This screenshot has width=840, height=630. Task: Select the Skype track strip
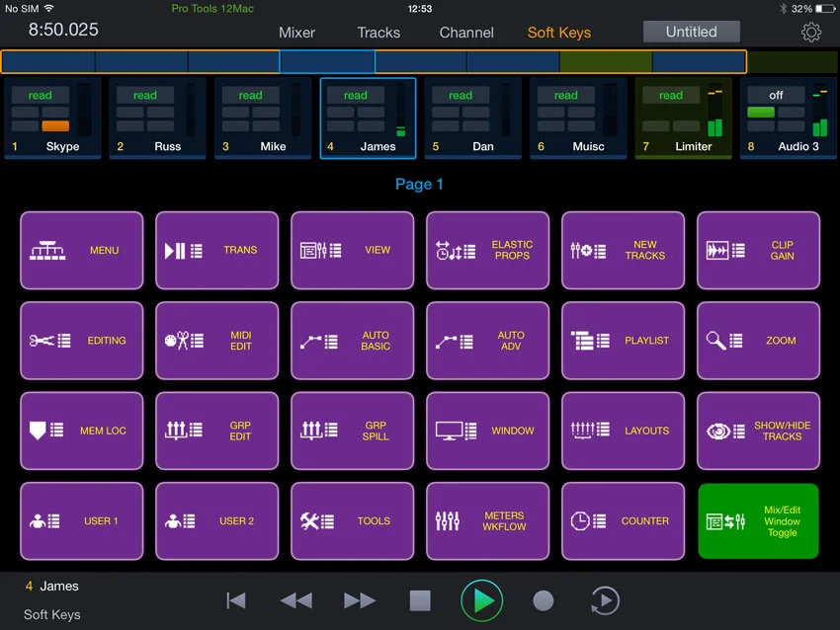click(52, 118)
